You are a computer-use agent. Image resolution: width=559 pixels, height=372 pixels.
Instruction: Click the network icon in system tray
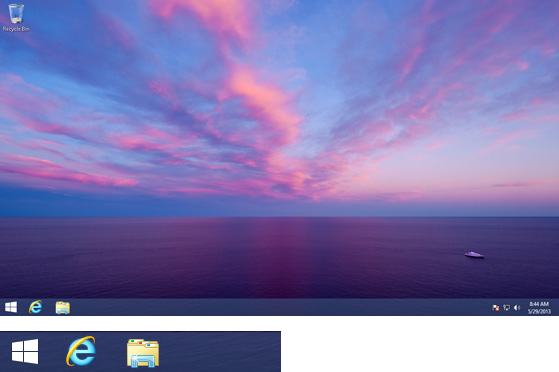point(506,307)
